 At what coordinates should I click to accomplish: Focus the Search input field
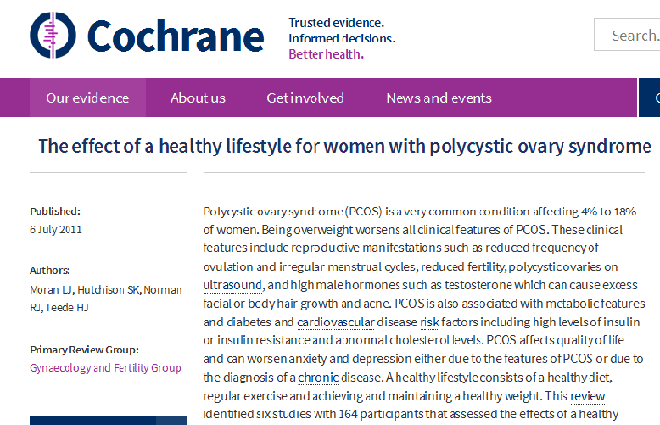click(x=627, y=35)
